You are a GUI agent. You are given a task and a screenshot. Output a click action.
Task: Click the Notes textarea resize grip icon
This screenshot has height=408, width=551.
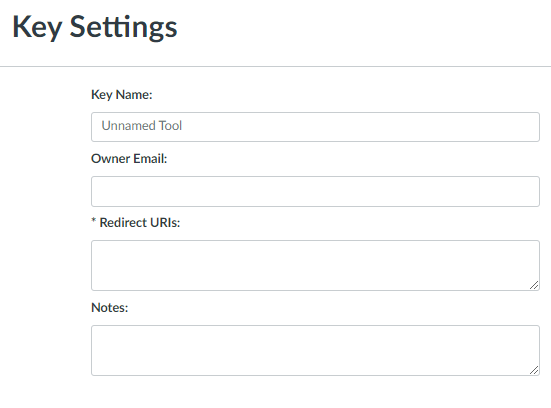coord(534,370)
